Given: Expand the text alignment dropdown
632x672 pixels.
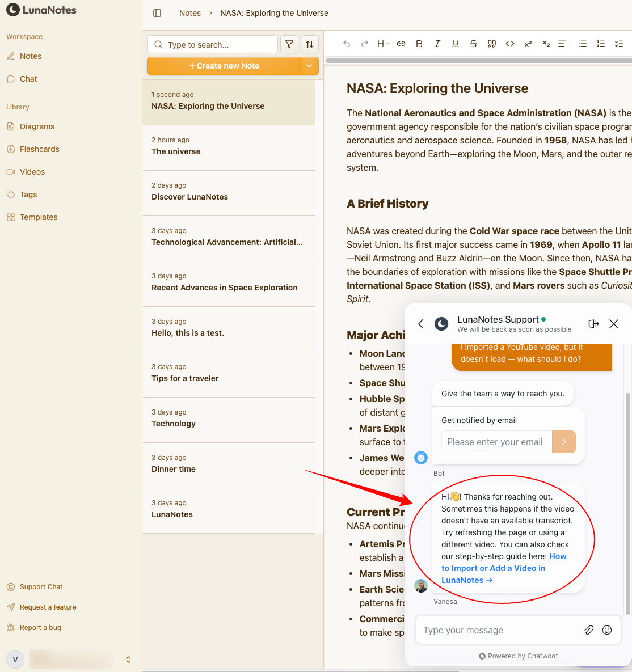Looking at the screenshot, I should tap(564, 44).
